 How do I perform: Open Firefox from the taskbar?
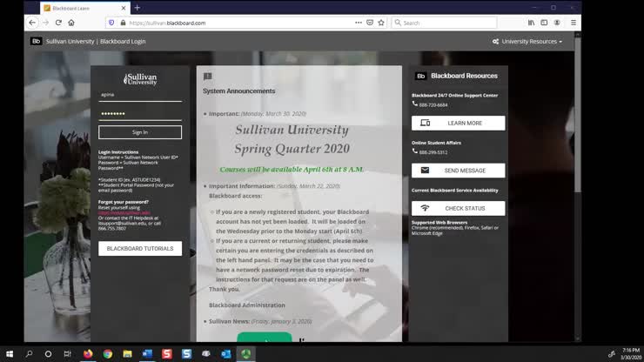88,354
